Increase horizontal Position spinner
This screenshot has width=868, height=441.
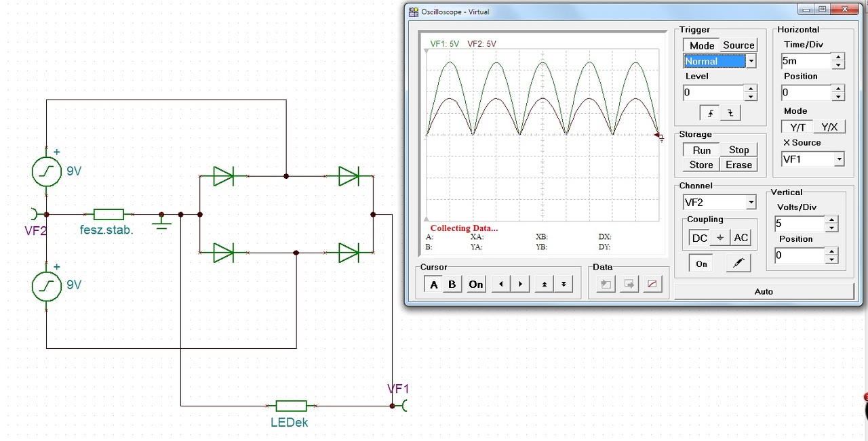[839, 88]
